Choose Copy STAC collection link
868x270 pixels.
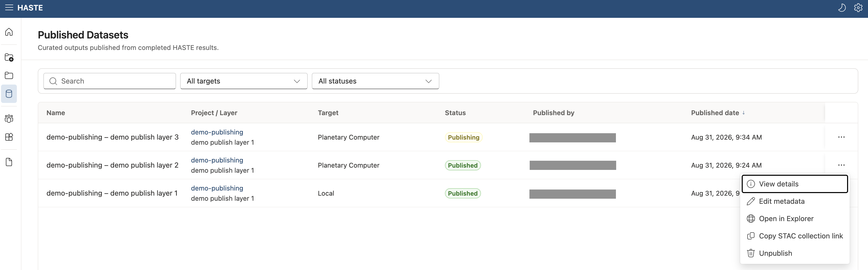(x=795, y=236)
